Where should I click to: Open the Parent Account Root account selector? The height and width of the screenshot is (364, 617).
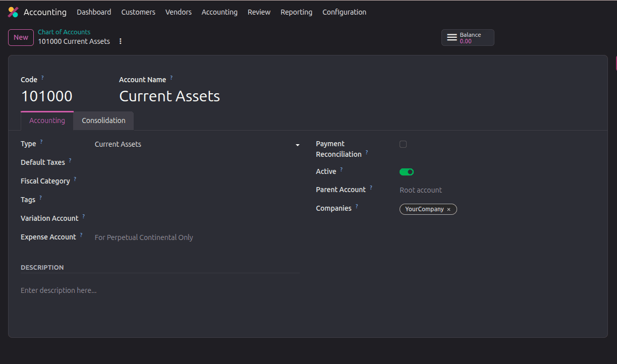[497, 190]
